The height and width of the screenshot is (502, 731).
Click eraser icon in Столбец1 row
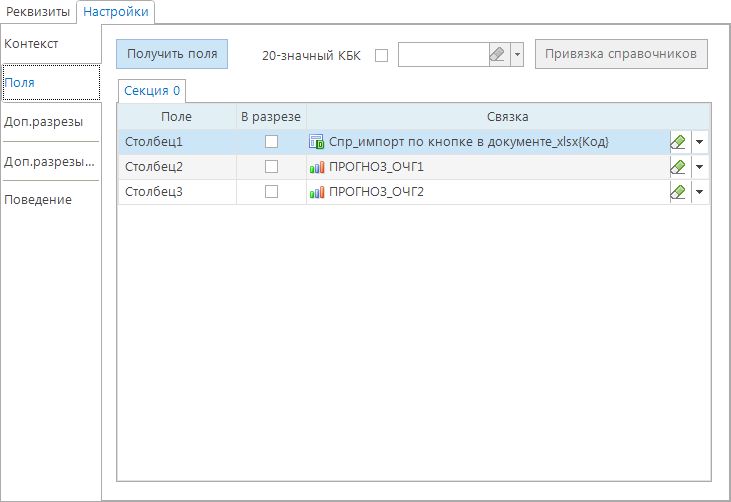tap(678, 142)
